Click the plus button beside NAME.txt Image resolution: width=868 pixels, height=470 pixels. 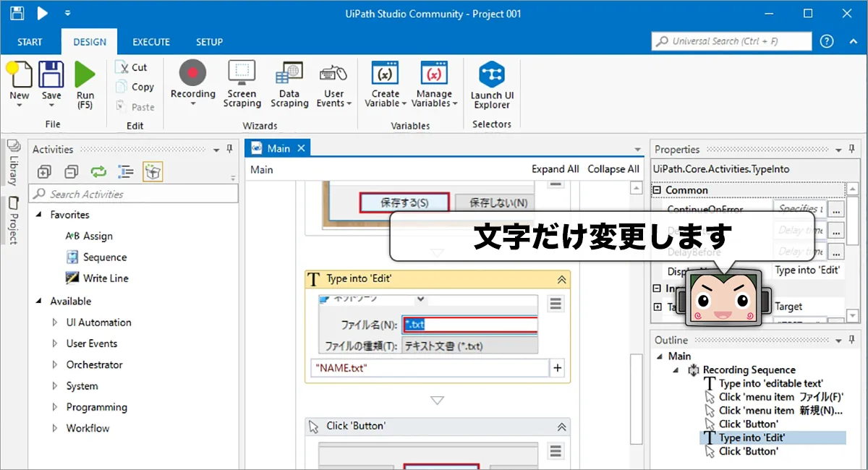pos(557,368)
